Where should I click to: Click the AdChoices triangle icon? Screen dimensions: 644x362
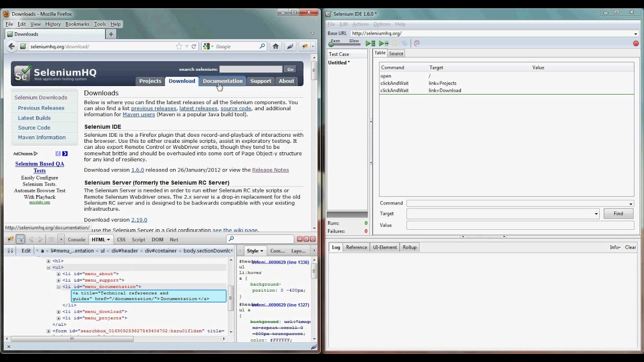point(36,154)
